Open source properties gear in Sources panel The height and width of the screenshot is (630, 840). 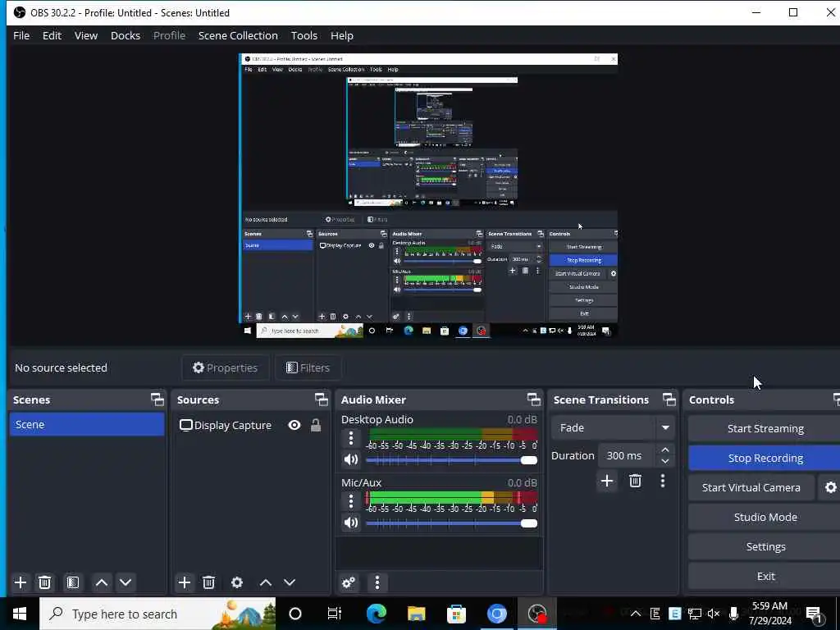(237, 582)
